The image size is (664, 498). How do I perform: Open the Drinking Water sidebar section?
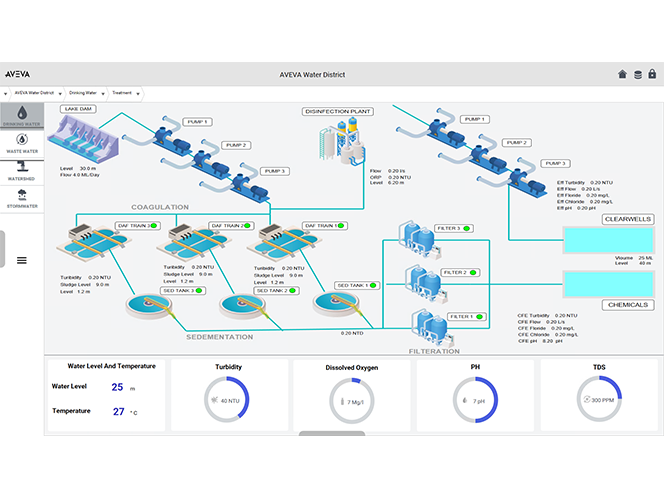point(21,115)
